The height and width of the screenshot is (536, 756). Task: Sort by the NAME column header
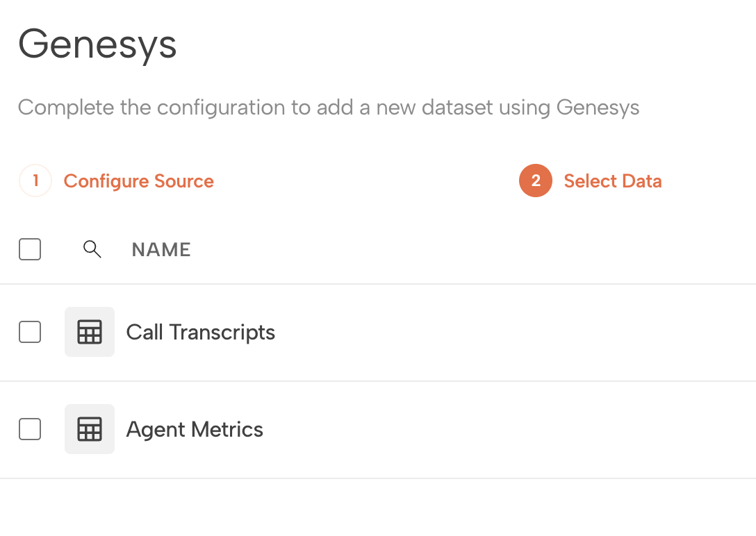tap(161, 250)
